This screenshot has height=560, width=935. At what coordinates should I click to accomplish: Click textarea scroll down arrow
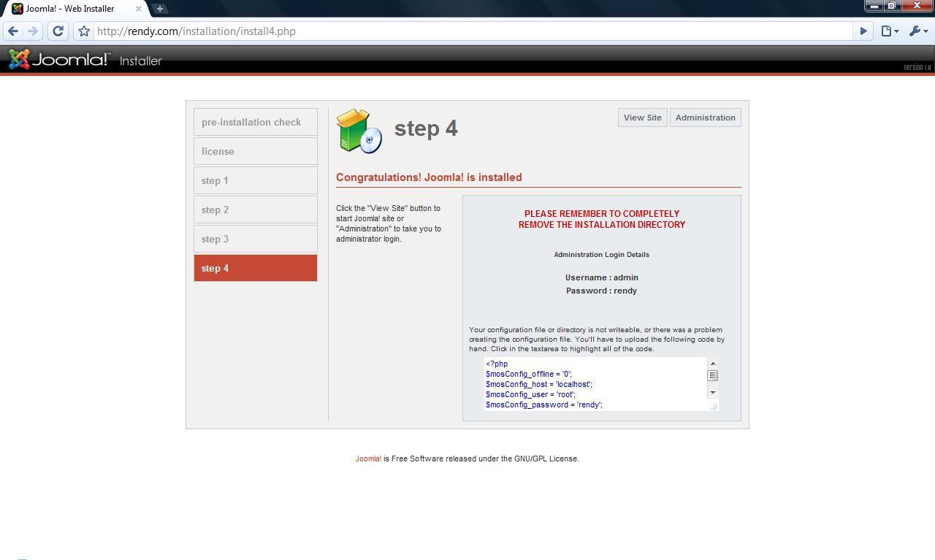[713, 393]
